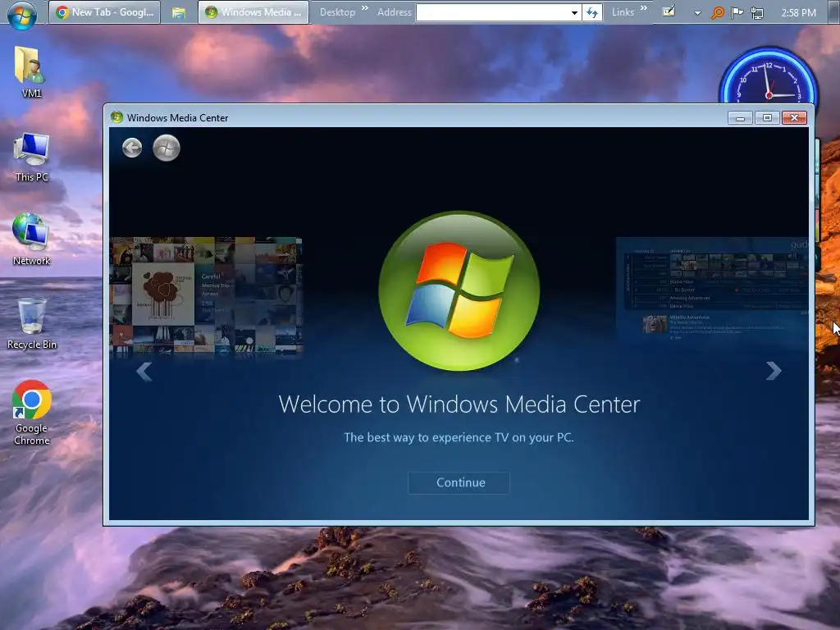Click into the Address toolbar field
This screenshot has height=630, width=840.
(493, 12)
